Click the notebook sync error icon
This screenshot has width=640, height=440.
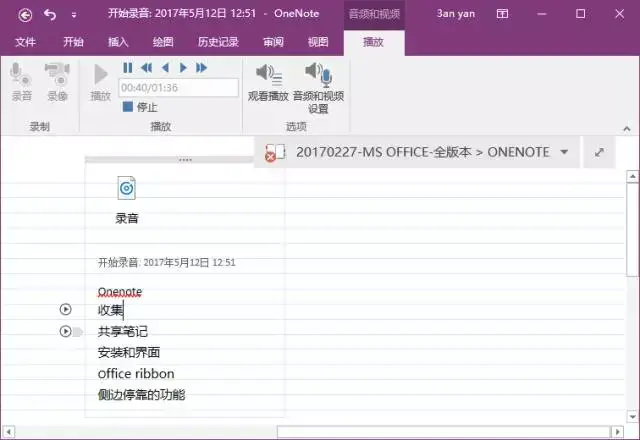(275, 153)
